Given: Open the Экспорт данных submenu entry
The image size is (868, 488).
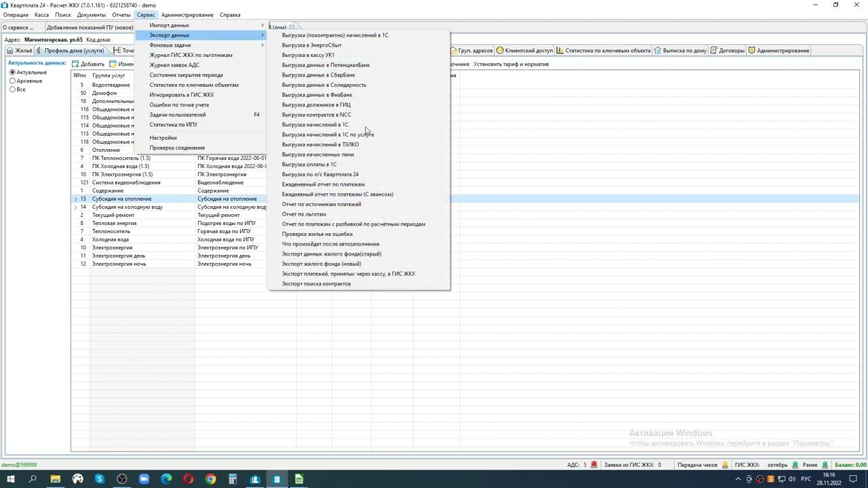Looking at the screenshot, I should pos(201,35).
